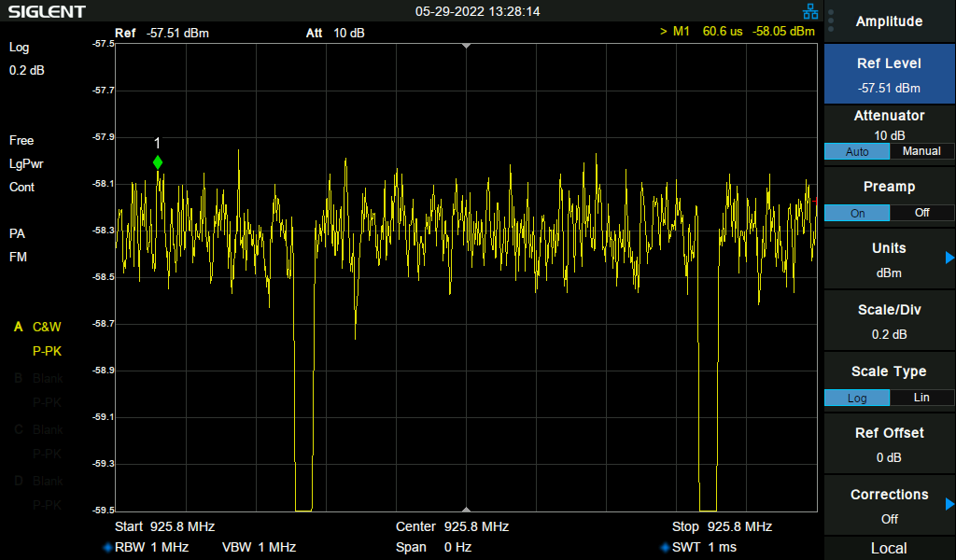The height and width of the screenshot is (560, 956).
Task: Click the Cont sweep mode indicator
Action: 22,187
